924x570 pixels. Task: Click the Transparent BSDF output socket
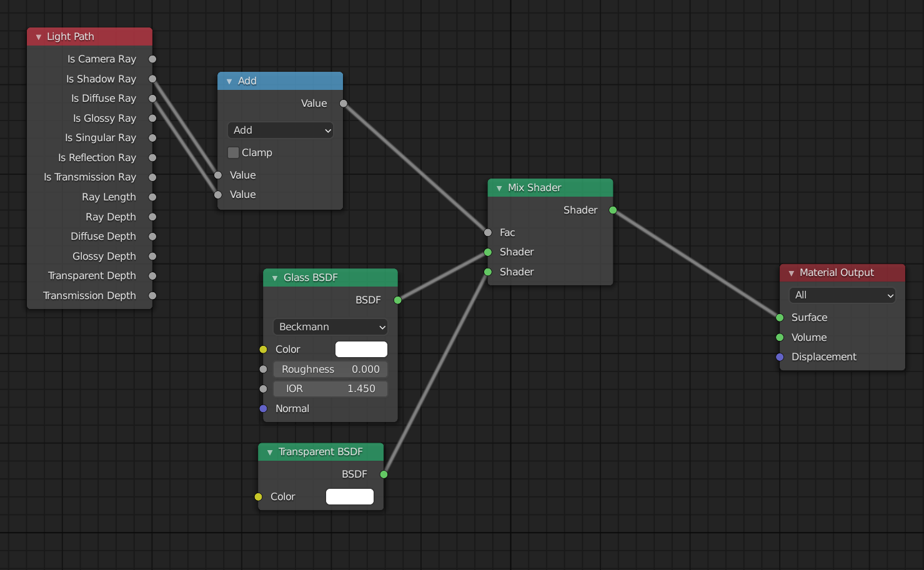point(384,474)
